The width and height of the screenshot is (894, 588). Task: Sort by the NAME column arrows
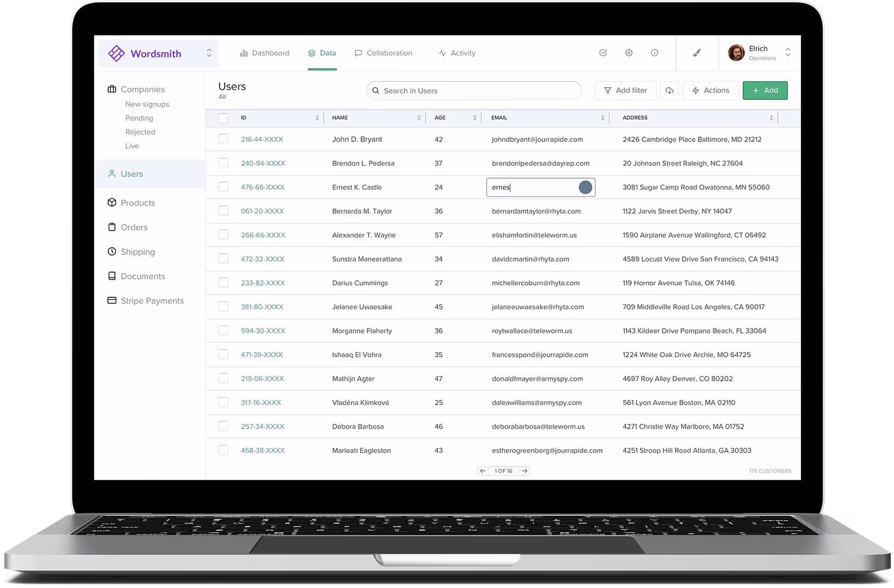[419, 118]
